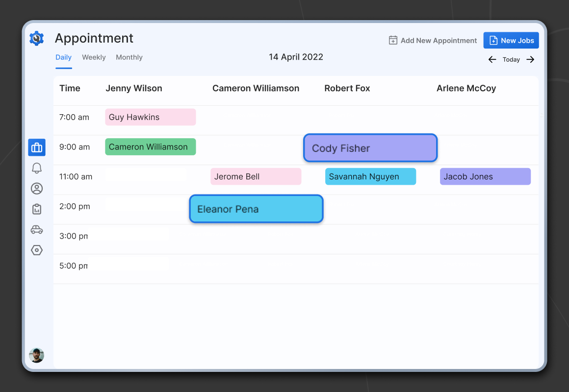Click the 3:00 pm time label
The width and height of the screenshot is (569, 392).
pos(74,236)
